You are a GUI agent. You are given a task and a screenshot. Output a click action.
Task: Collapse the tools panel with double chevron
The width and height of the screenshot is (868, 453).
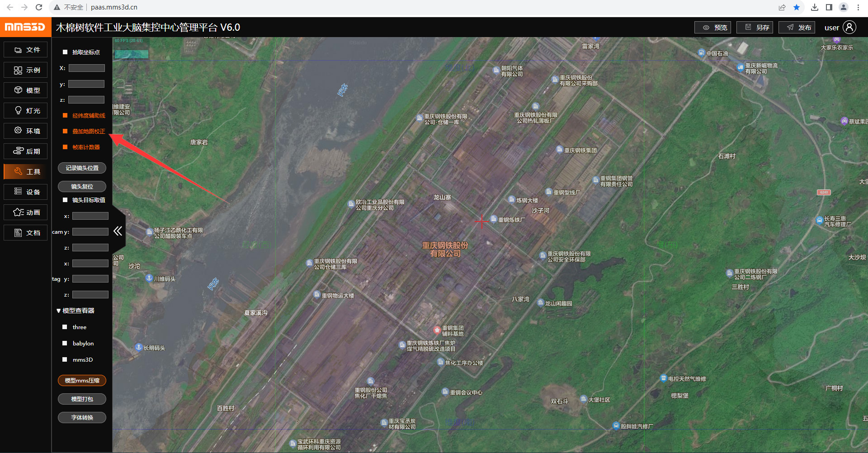click(x=118, y=231)
